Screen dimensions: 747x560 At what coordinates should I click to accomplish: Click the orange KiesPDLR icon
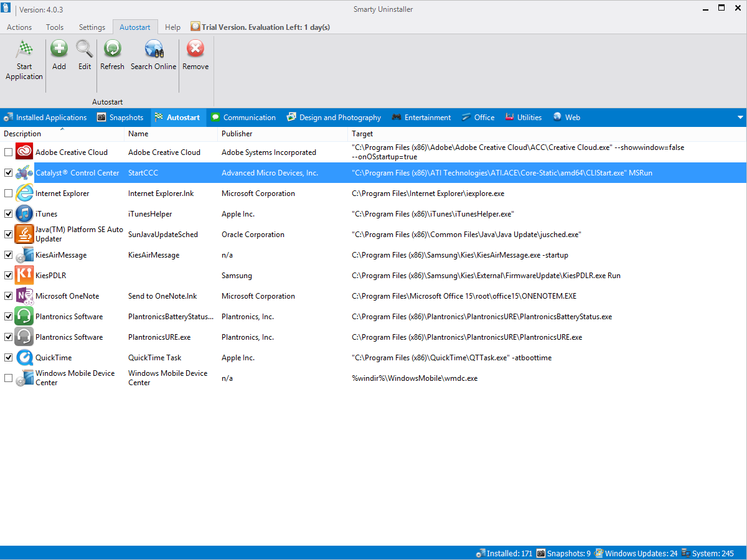point(24,276)
